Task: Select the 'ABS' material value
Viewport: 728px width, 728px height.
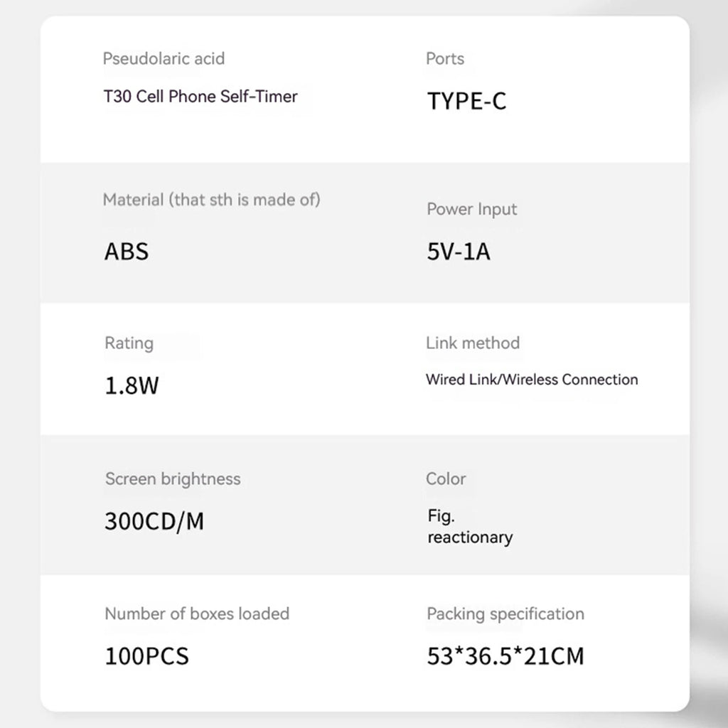Action: (x=127, y=252)
